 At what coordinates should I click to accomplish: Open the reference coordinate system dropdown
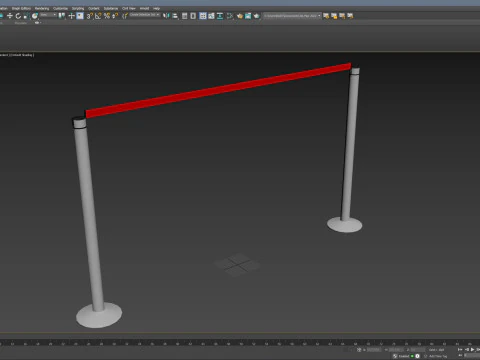pyautogui.click(x=48, y=15)
